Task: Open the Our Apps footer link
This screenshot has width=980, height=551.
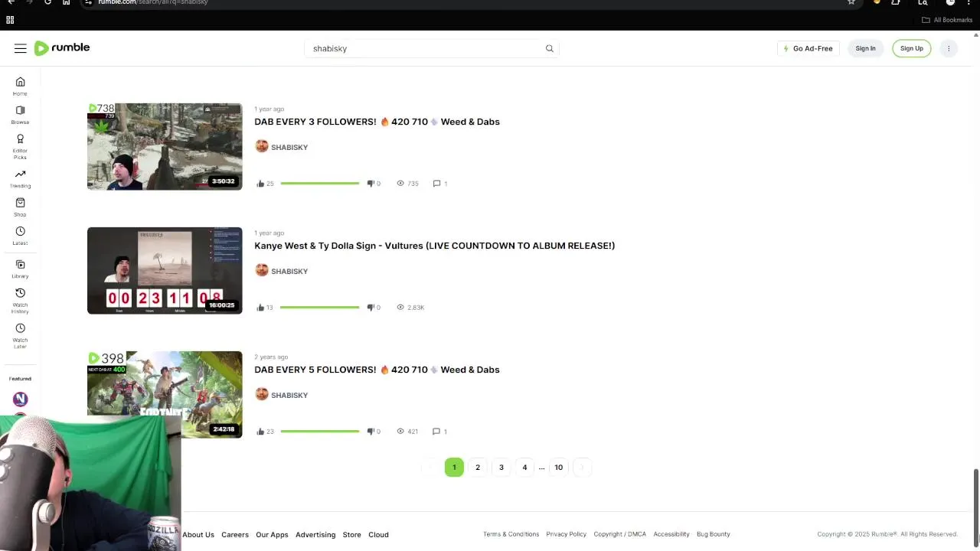Action: (x=272, y=535)
